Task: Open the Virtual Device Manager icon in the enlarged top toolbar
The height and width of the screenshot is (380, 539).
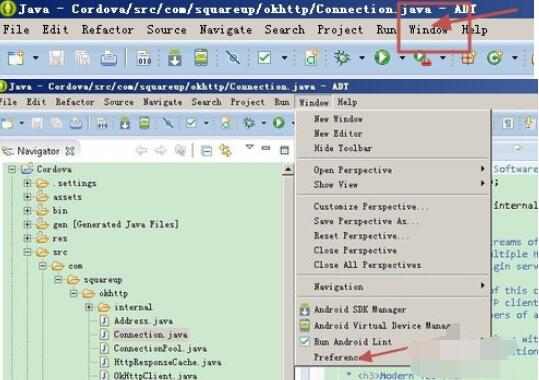Action: (x=201, y=57)
